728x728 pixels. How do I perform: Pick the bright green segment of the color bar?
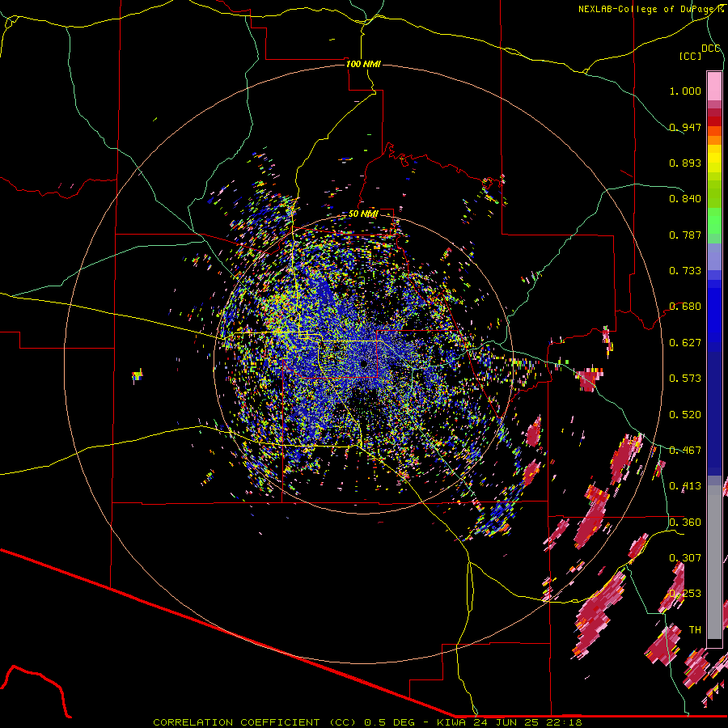(714, 221)
